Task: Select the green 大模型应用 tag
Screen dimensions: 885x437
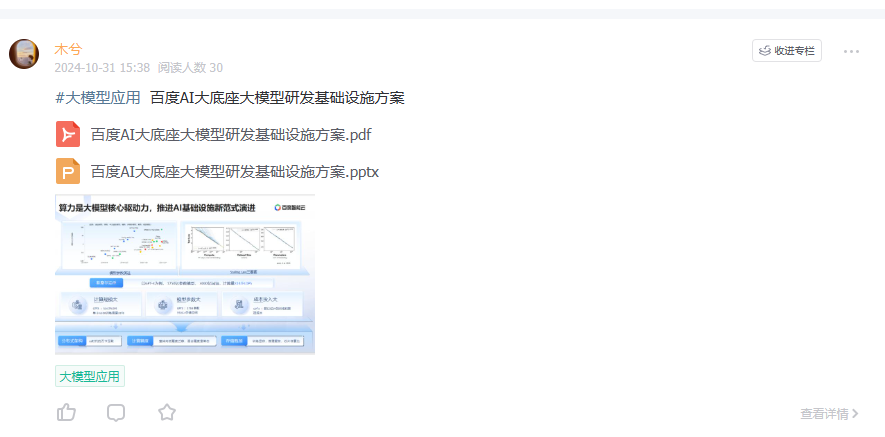Action: click(x=90, y=377)
